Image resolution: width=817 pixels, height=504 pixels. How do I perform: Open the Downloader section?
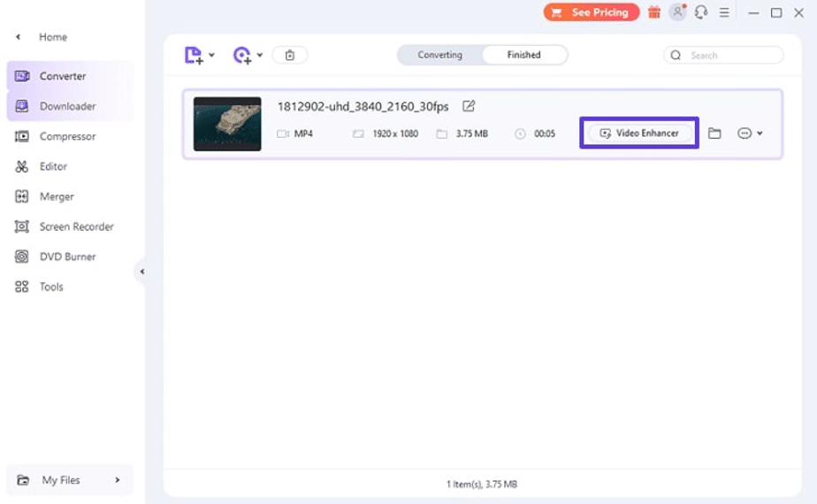click(70, 106)
